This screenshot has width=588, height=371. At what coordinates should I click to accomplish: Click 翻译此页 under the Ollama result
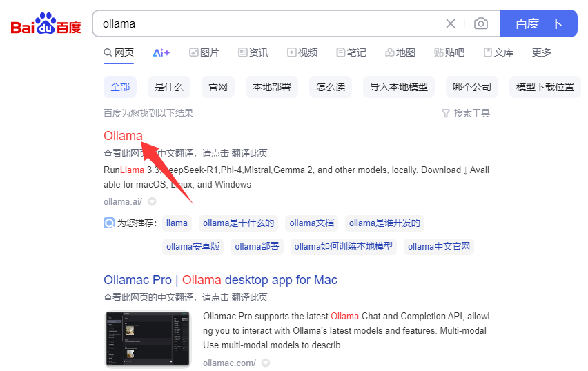click(249, 153)
